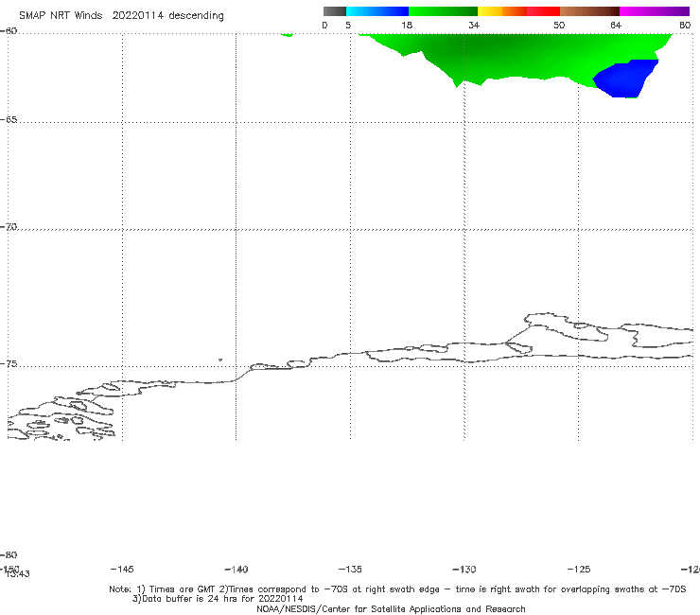Click the color scale label '50'
Image resolution: width=700 pixels, height=615 pixels.
click(x=559, y=25)
